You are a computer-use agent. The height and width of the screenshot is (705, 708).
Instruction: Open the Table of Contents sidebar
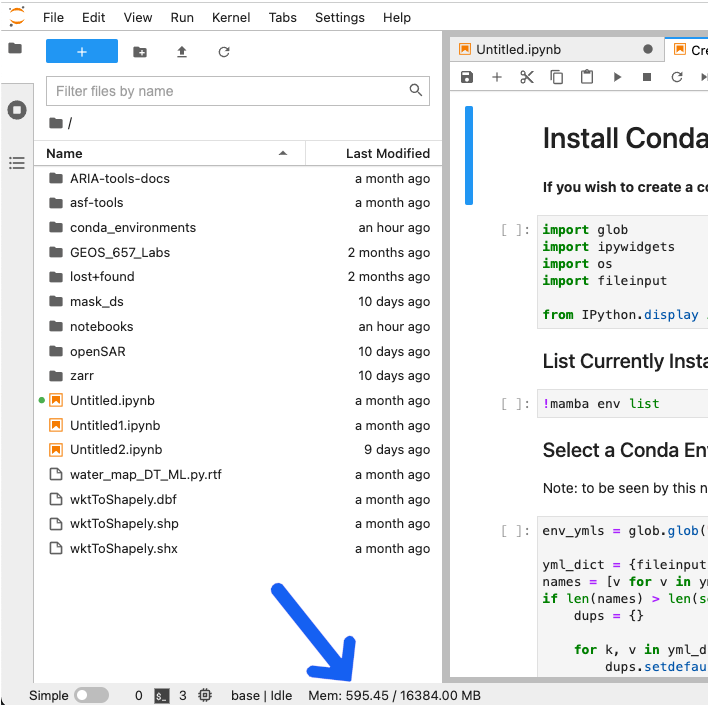(16, 162)
